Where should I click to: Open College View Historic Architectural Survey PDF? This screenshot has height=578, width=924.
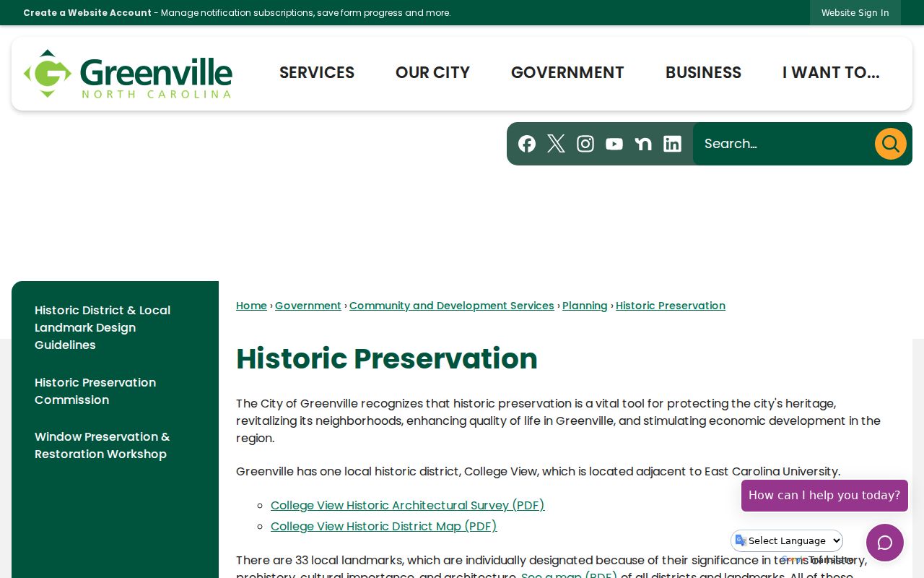pos(408,506)
